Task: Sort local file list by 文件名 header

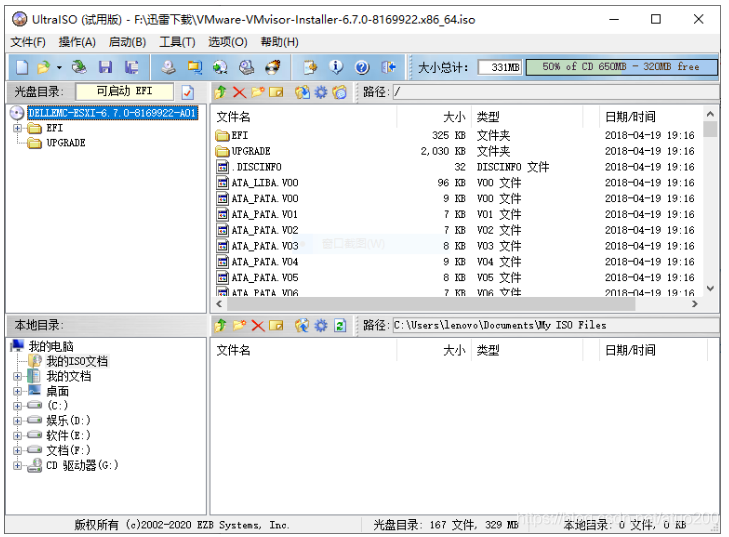Action: coord(305,350)
